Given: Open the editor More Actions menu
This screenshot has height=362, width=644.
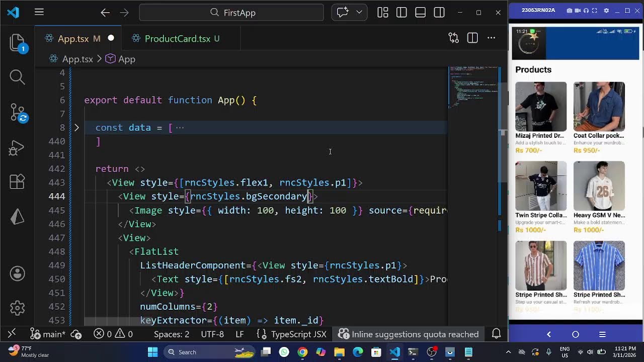Looking at the screenshot, I should click(x=491, y=38).
